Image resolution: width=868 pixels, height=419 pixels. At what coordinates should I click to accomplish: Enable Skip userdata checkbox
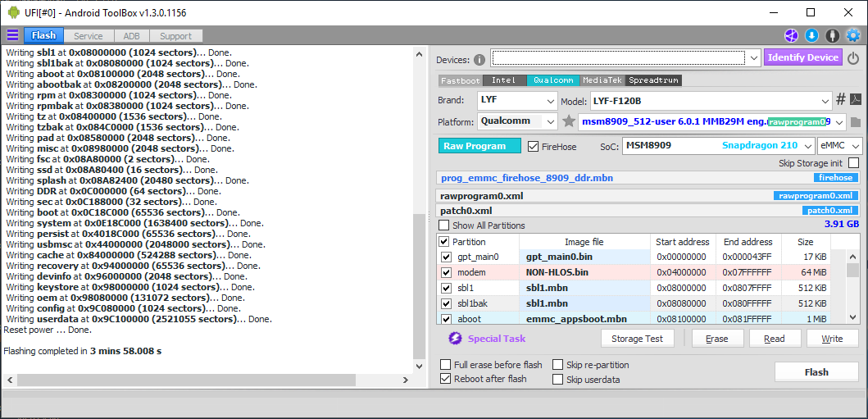click(557, 380)
